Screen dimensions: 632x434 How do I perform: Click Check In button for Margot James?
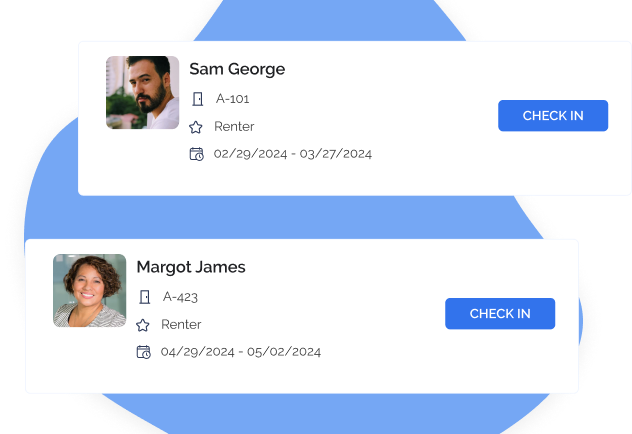tap(500, 314)
